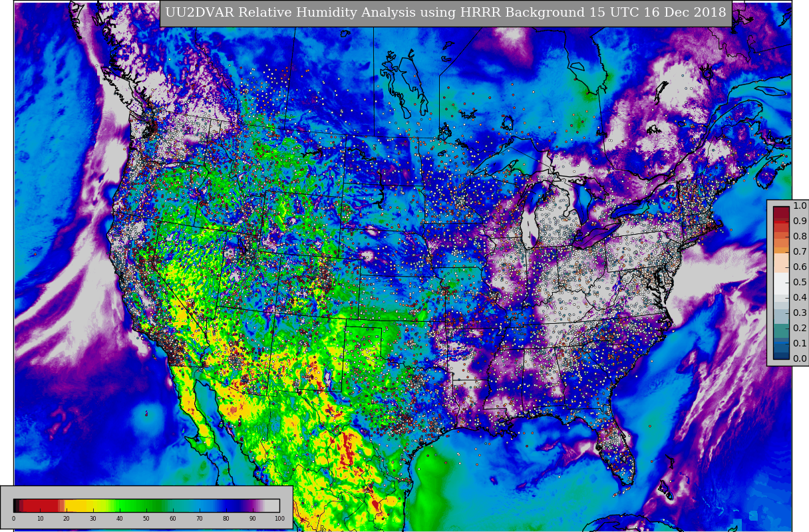The width and height of the screenshot is (809, 532).
Task: Pick the white middle swatch of right colorbar
Action: pyautogui.click(x=781, y=283)
